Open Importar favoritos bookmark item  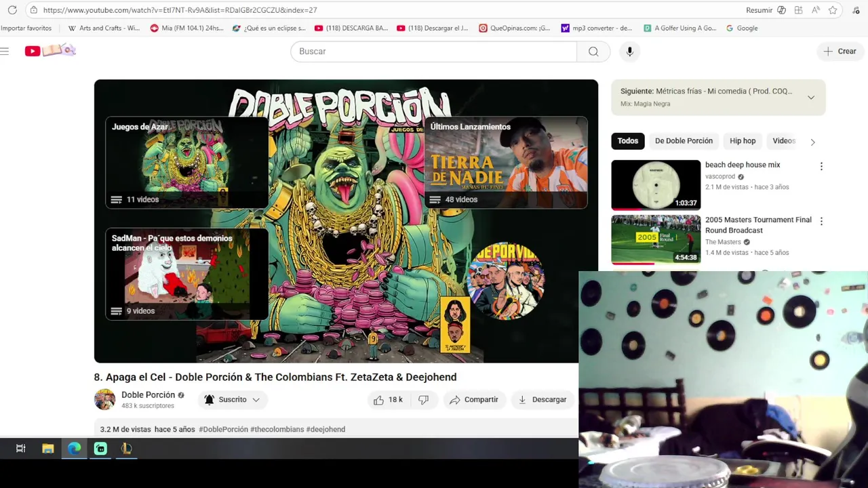click(x=26, y=28)
